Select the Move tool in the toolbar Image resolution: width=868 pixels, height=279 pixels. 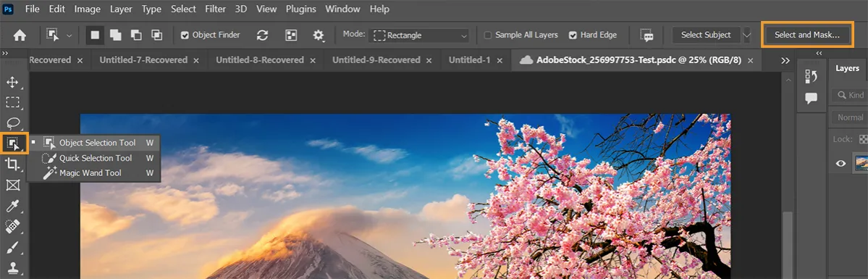12,83
